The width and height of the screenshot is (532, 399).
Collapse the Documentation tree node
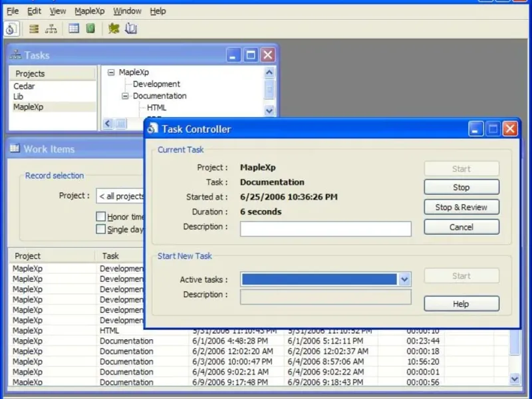[x=125, y=96]
